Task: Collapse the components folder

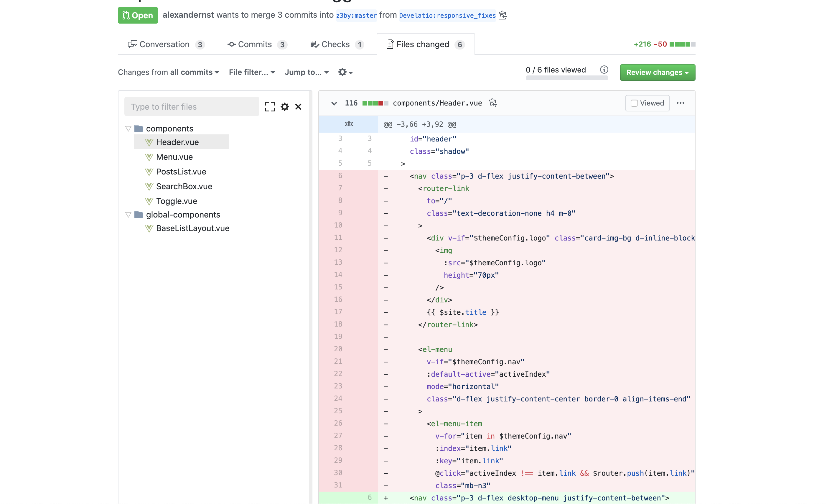Action: [128, 129]
